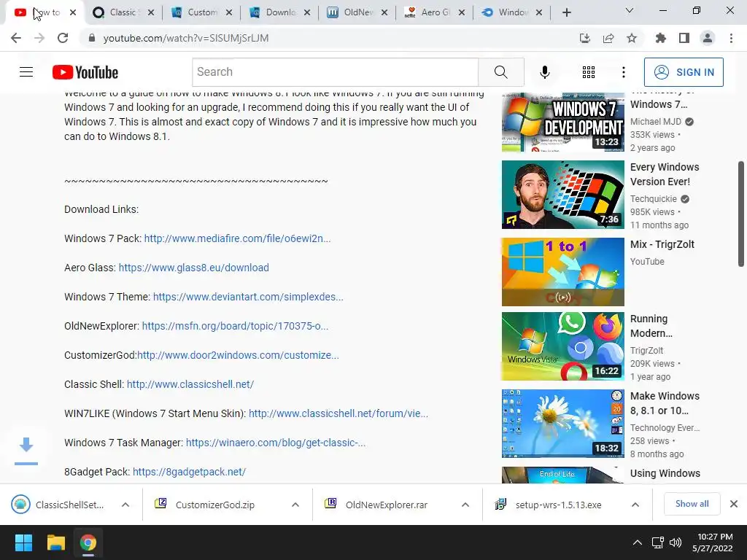
Task: Open the OldNewExplorer msfn.org link
Action: tap(236, 326)
